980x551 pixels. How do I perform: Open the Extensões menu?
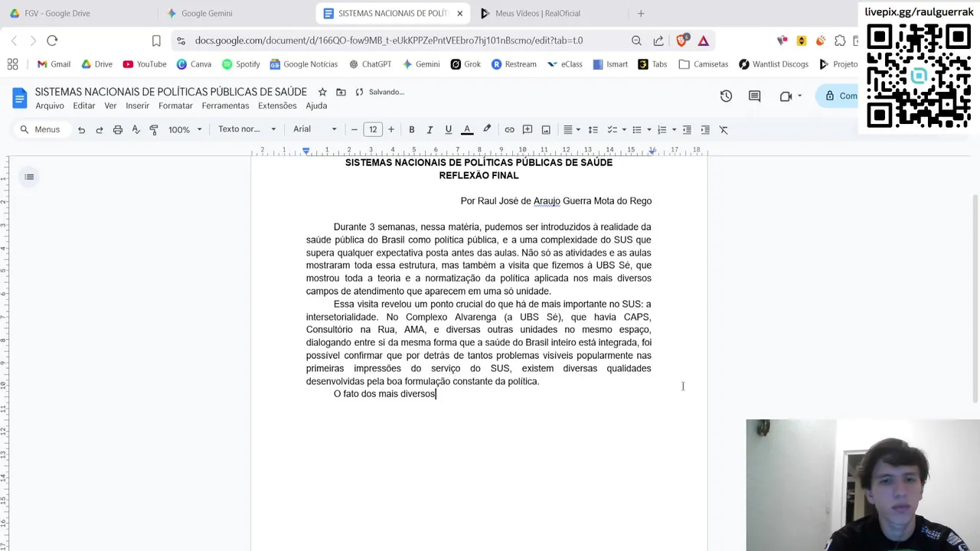coord(277,106)
